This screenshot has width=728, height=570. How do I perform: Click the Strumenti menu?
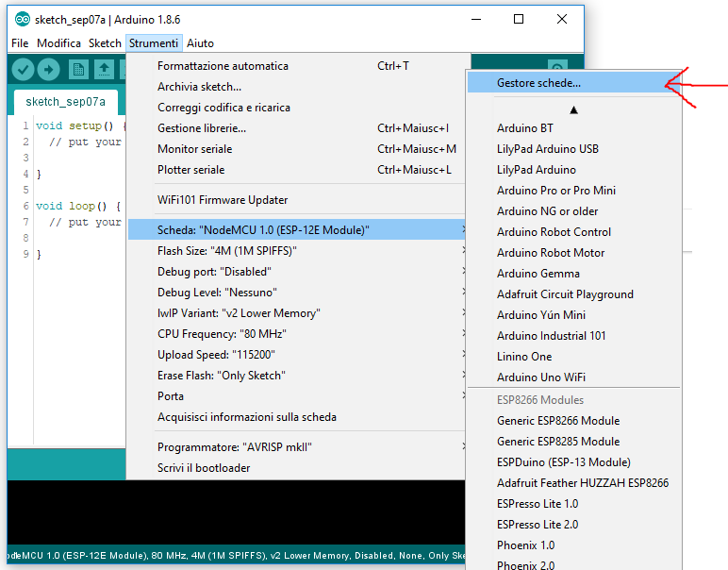154,43
